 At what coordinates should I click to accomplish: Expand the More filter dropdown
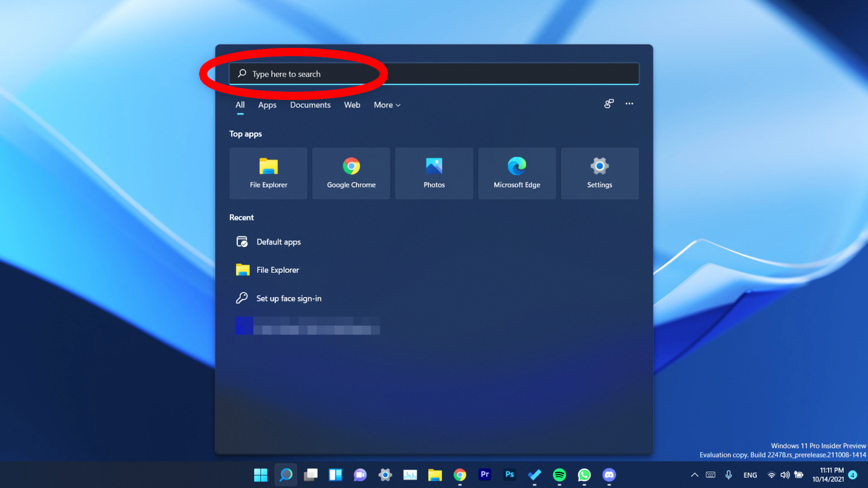387,105
